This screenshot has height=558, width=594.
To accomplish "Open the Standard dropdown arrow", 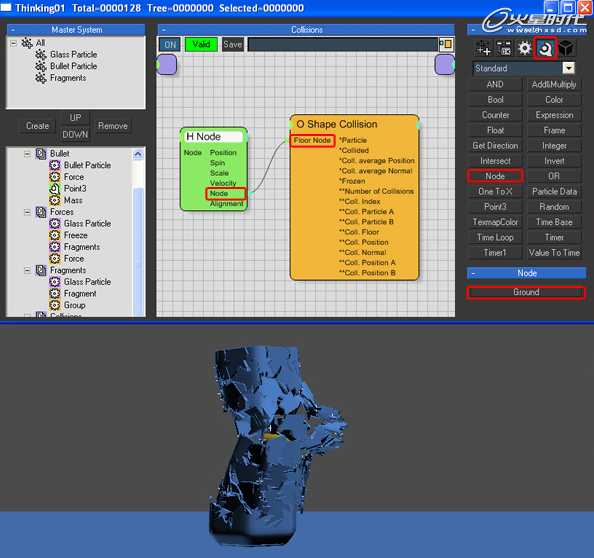I will click(x=568, y=68).
